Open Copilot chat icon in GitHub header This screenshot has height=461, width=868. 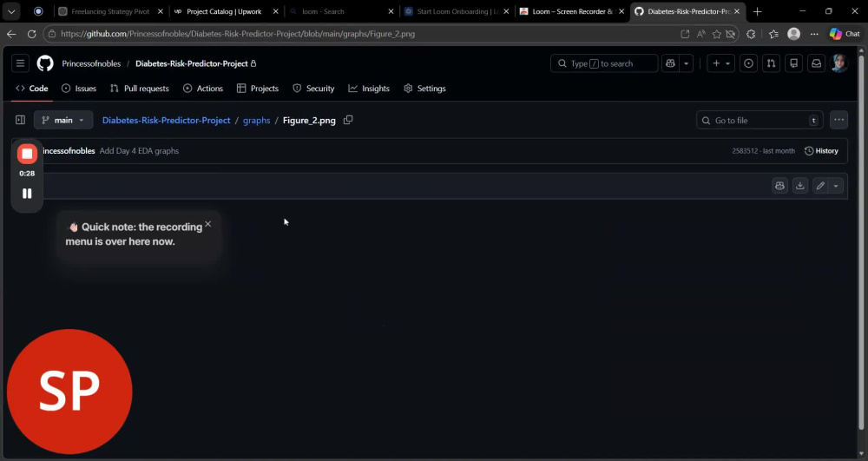tap(670, 63)
